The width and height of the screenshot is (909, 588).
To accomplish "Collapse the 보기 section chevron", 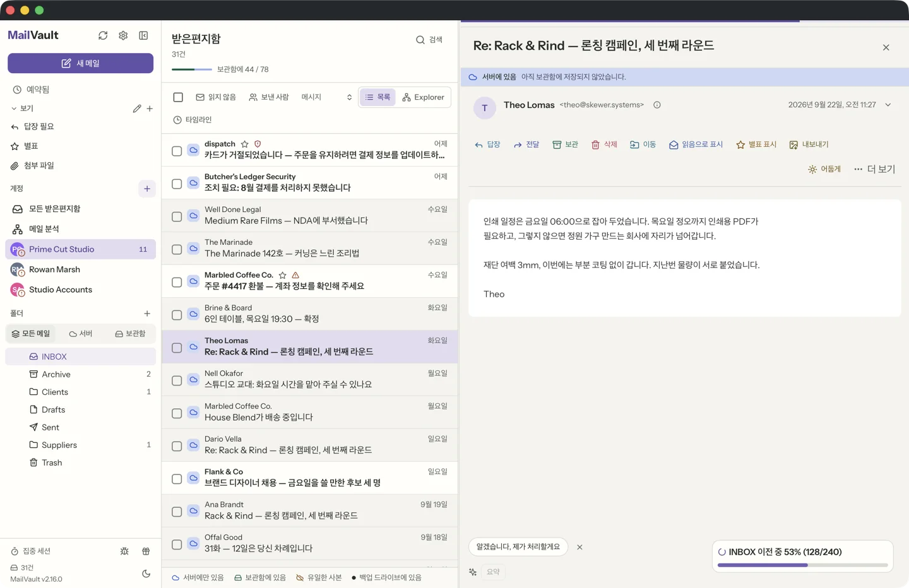I will pos(14,109).
